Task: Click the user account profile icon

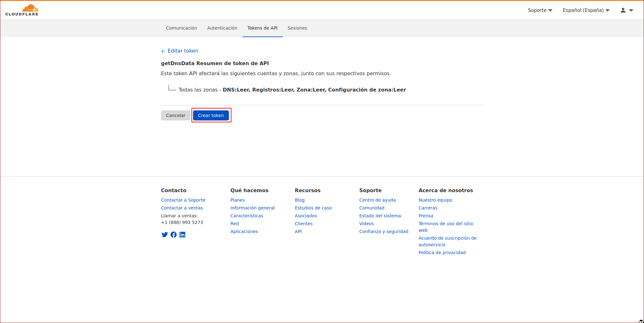Action: [623, 10]
